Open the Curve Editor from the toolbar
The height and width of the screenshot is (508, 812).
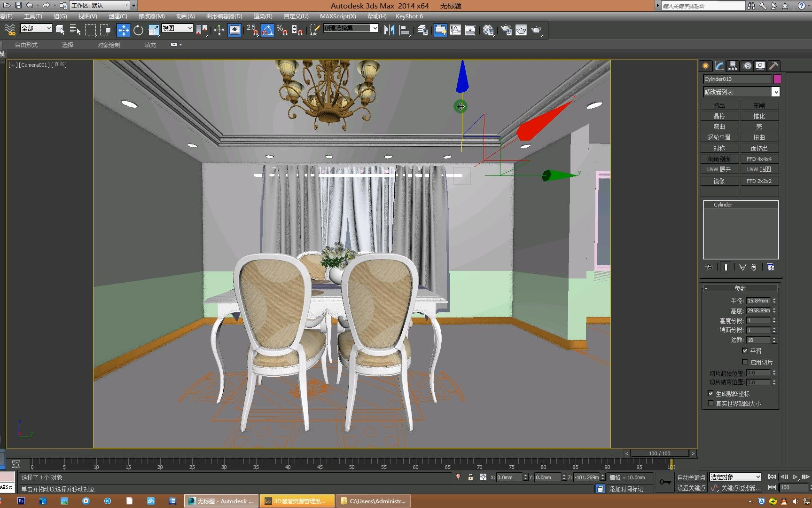click(455, 30)
